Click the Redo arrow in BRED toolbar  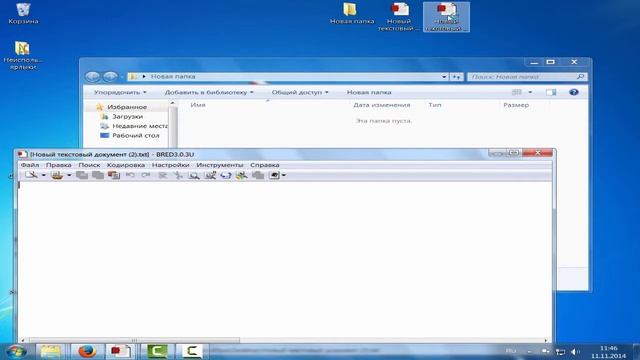point(146,175)
